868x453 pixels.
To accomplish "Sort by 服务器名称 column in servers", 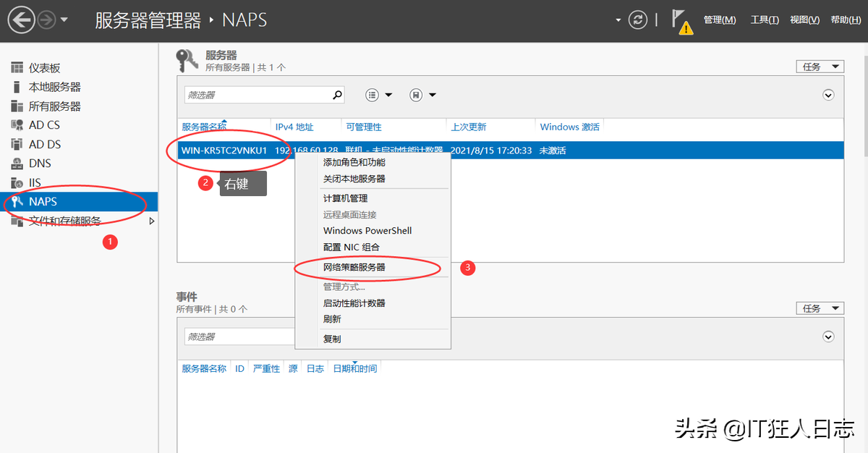I will coord(204,127).
